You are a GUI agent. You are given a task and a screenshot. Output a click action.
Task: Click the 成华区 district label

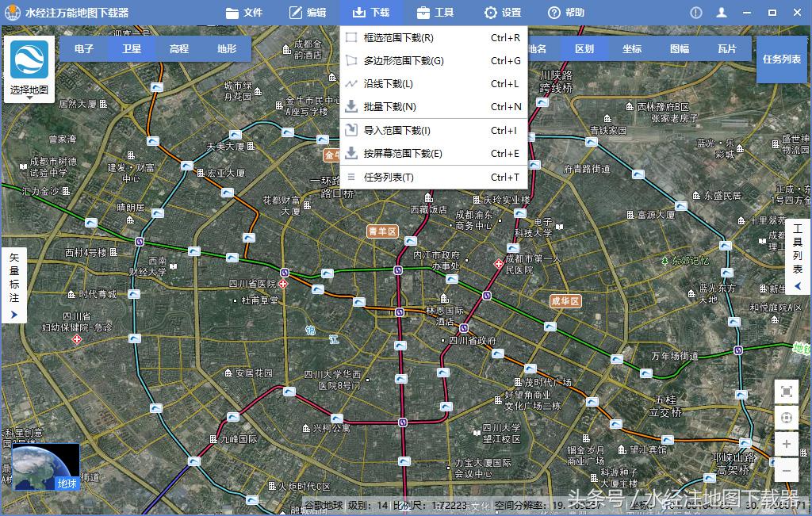(565, 300)
